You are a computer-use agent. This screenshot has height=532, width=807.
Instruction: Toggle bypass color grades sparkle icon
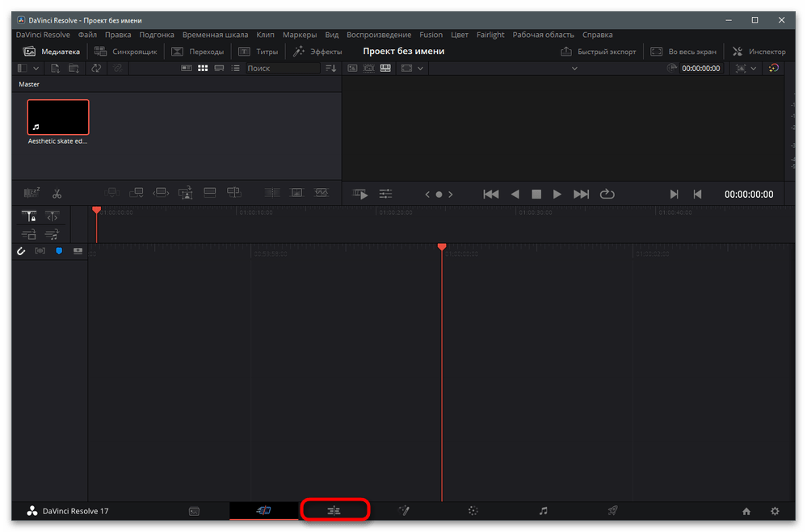[773, 68]
